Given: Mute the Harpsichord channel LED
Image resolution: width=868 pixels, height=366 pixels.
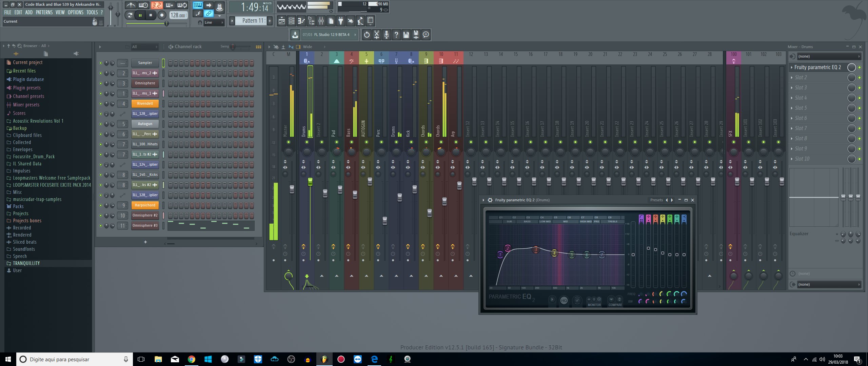Looking at the screenshot, I should 101,205.
